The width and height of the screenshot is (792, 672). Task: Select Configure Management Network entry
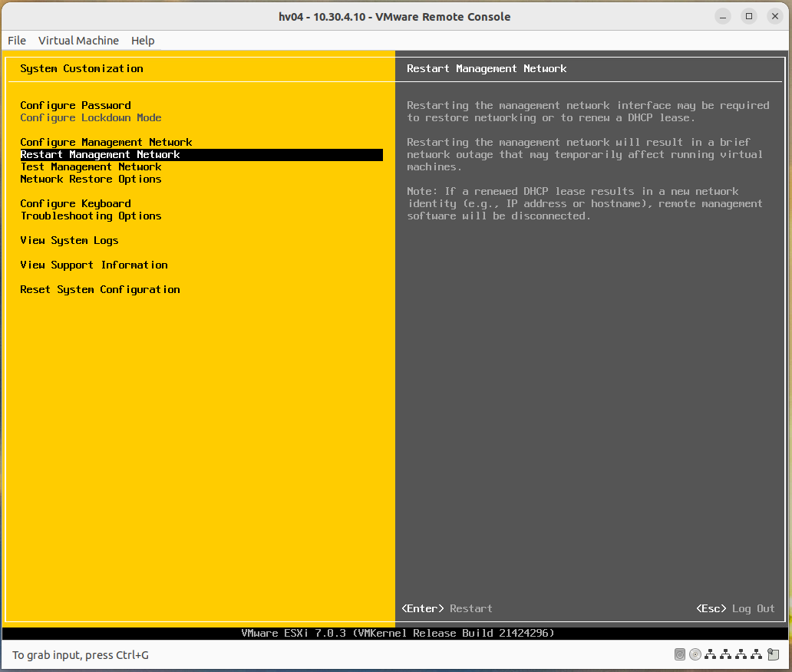click(x=106, y=142)
